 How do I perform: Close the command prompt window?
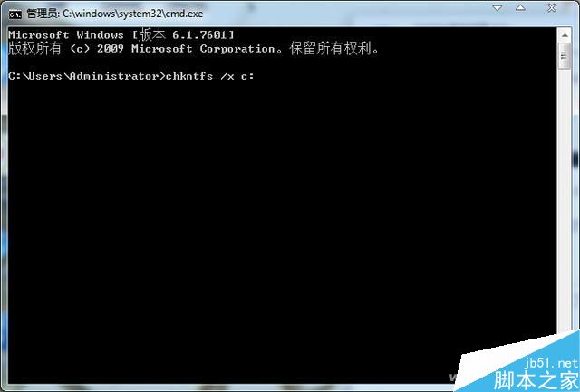coord(552,7)
